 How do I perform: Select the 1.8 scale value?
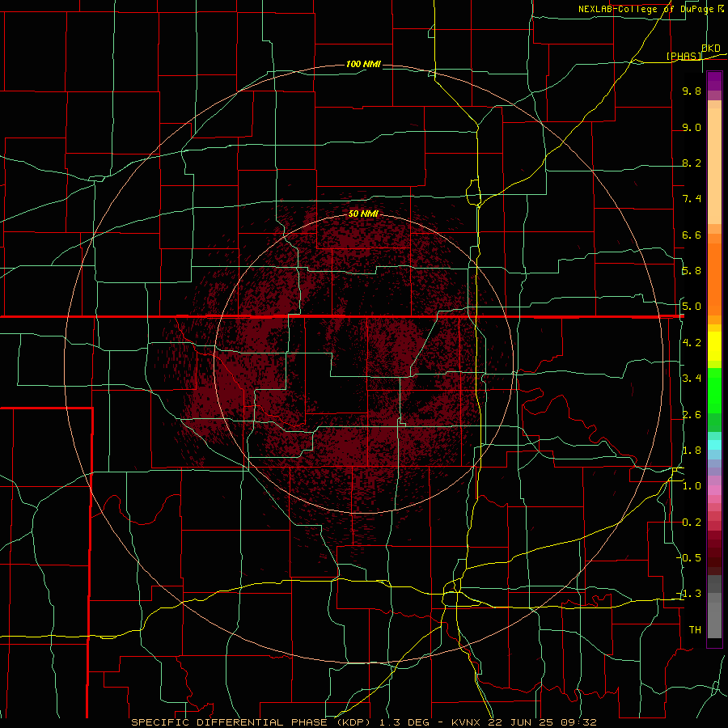pyautogui.click(x=692, y=451)
